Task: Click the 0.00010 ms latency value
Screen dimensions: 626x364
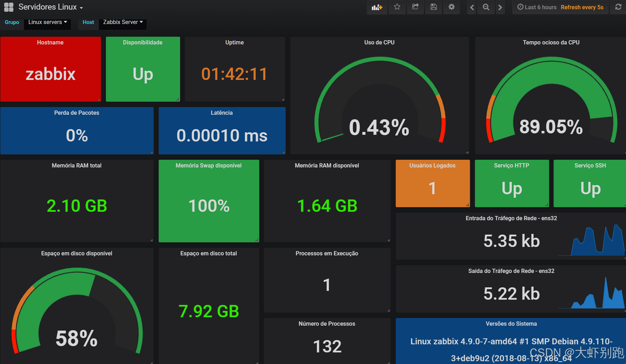Action: [x=222, y=135]
